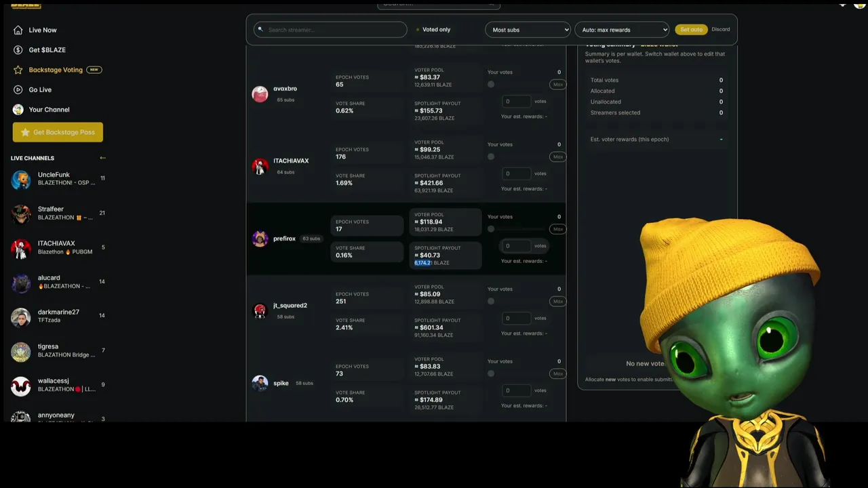868x488 pixels.
Task: Click spike's avatar in the voting list
Action: (260, 383)
